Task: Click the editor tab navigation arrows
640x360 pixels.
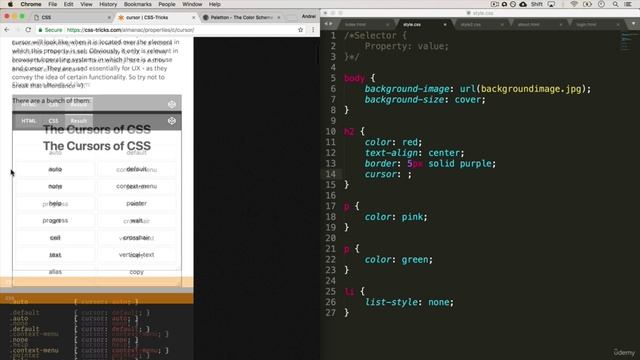Action: [x=329, y=24]
